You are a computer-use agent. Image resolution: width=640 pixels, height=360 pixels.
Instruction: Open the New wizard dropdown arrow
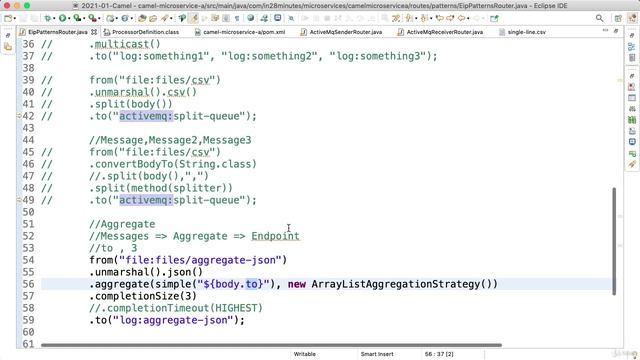coord(15,18)
